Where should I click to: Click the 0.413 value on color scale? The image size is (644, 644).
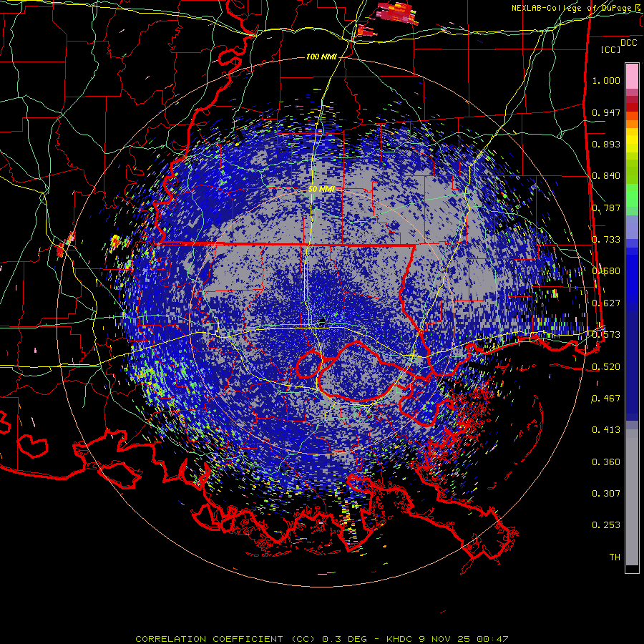click(606, 430)
